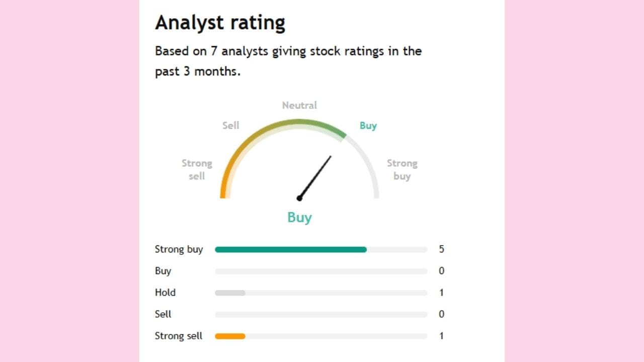Click the empty bar in the Sell row
The height and width of the screenshot is (362, 644).
pyautogui.click(x=320, y=314)
